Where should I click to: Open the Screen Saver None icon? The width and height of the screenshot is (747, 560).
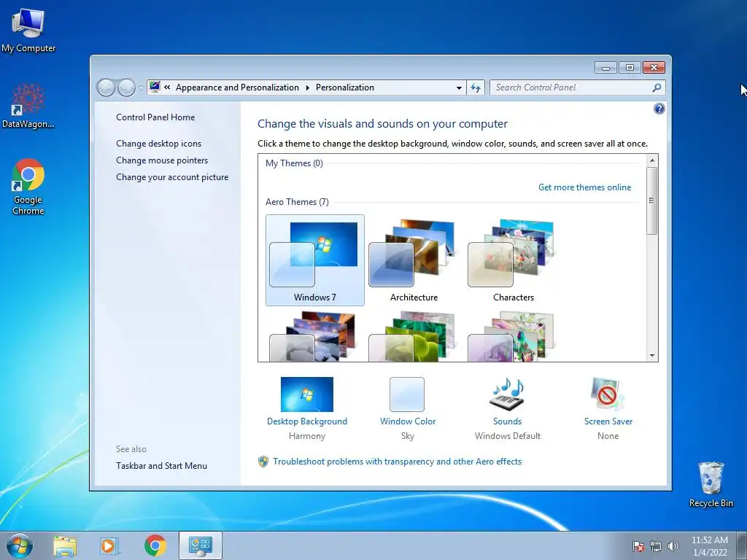coord(608,394)
